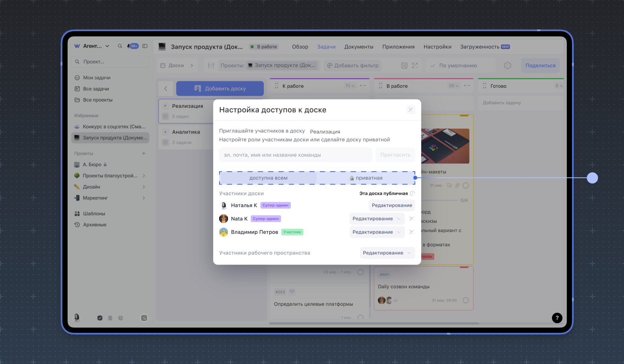
Task: Open role dropdown for Nata K
Action: [x=377, y=219]
